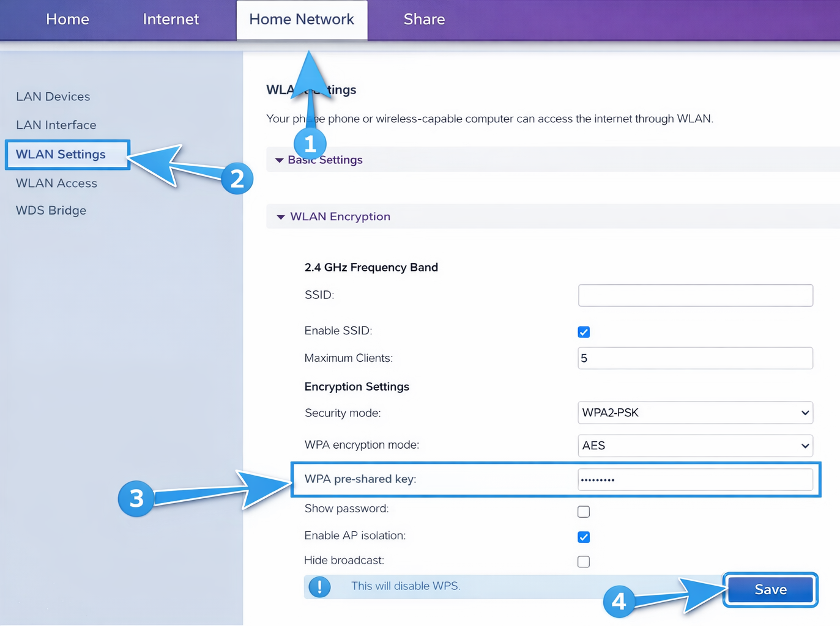Click the WPA pre-shared key field
This screenshot has width=840, height=626.
[x=695, y=480]
